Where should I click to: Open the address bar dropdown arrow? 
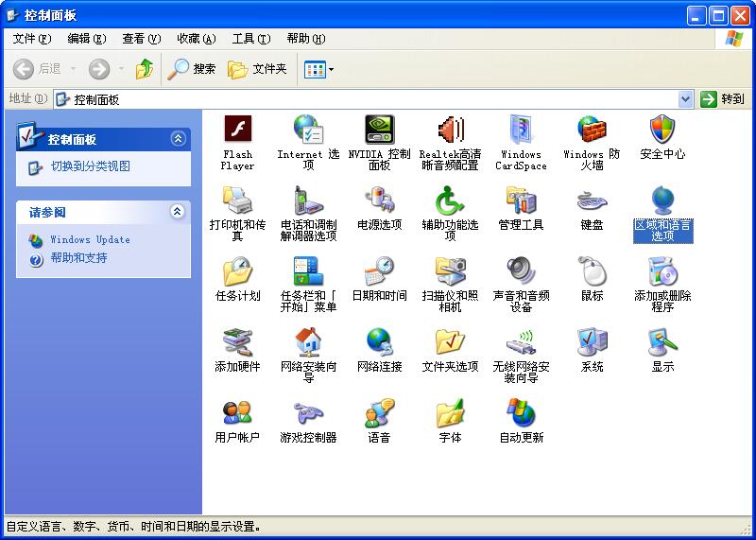[685, 99]
